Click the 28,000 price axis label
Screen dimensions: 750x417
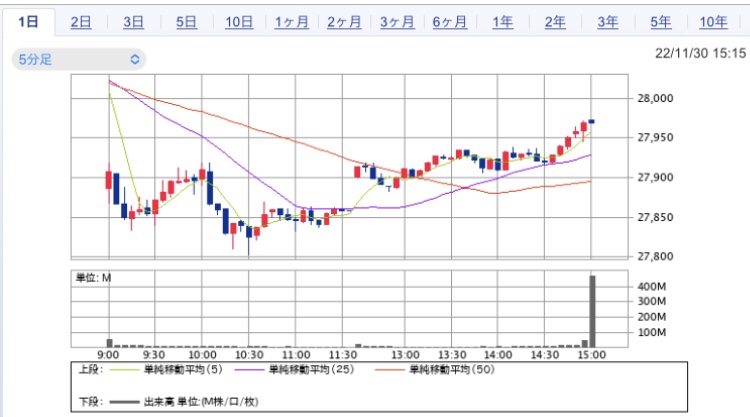point(655,98)
